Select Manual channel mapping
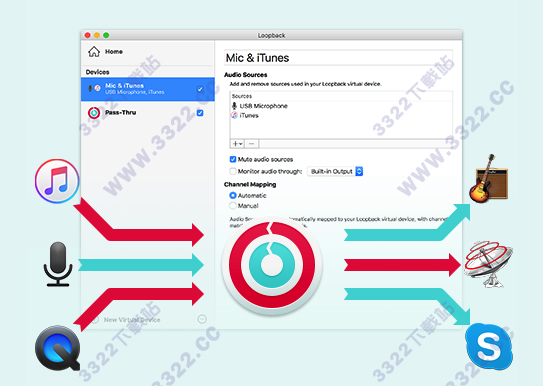This screenshot has height=386, width=543. [233, 206]
